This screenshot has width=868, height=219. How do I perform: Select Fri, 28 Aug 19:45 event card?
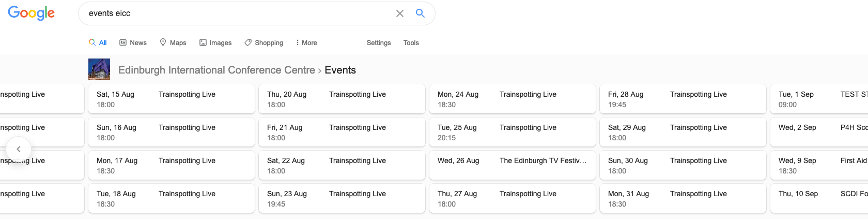click(x=683, y=99)
